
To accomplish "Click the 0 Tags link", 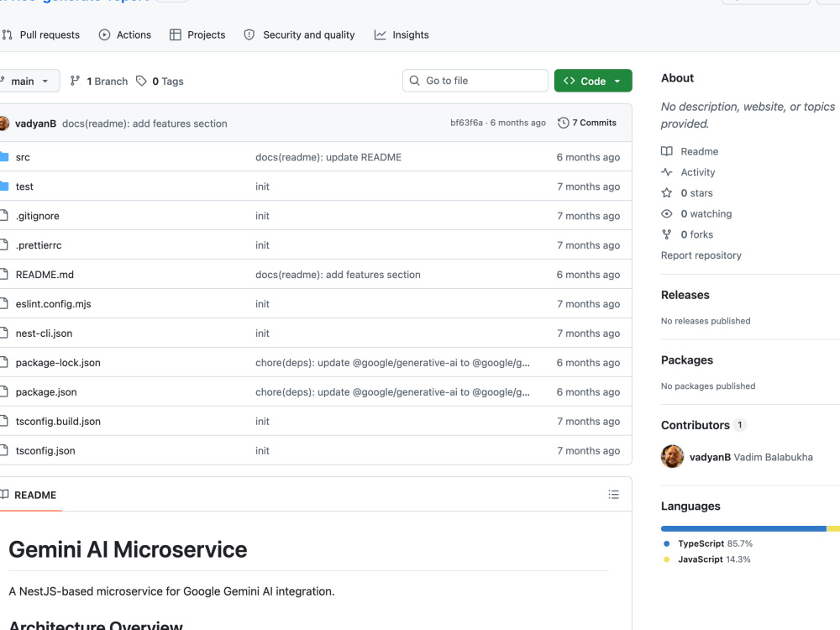I will (x=160, y=81).
